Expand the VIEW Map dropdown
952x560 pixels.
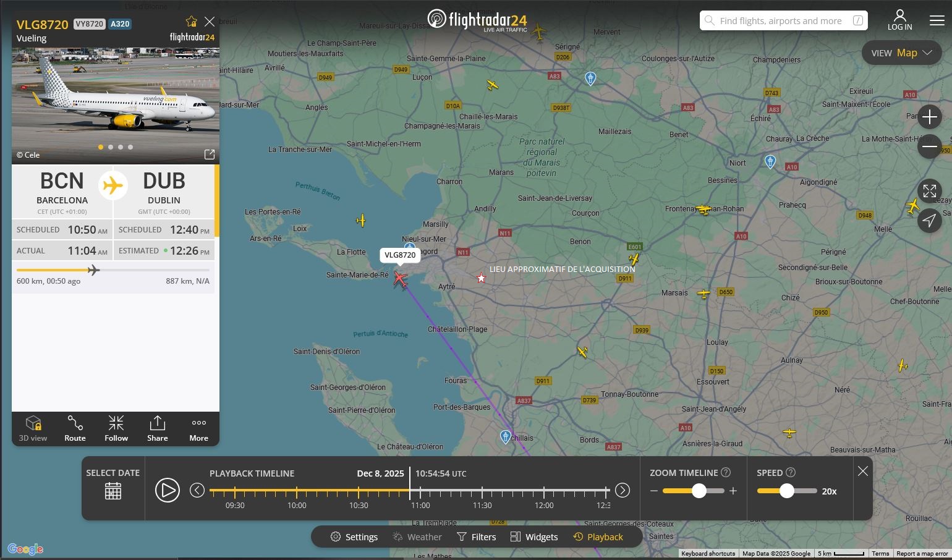pyautogui.click(x=901, y=53)
